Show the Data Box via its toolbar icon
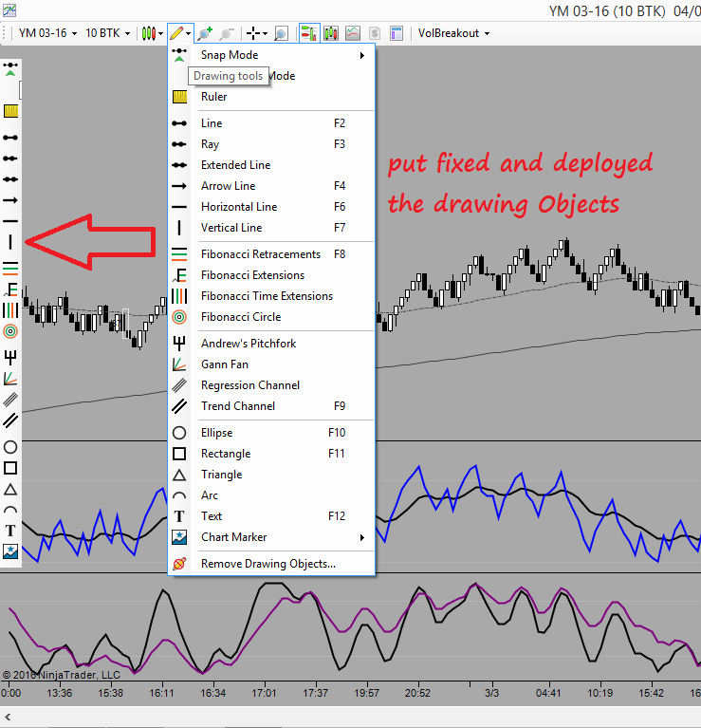701x728 pixels. click(281, 33)
